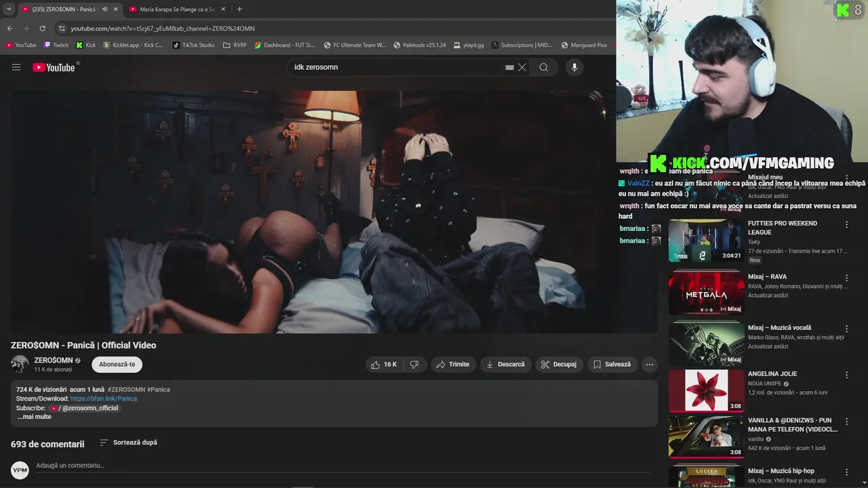Screen dimensions: 868x488
Task: Clear the search box text
Action: [522, 67]
